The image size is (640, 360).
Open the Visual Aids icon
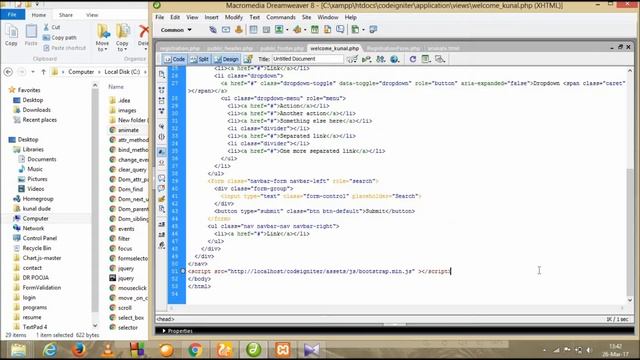440,59
